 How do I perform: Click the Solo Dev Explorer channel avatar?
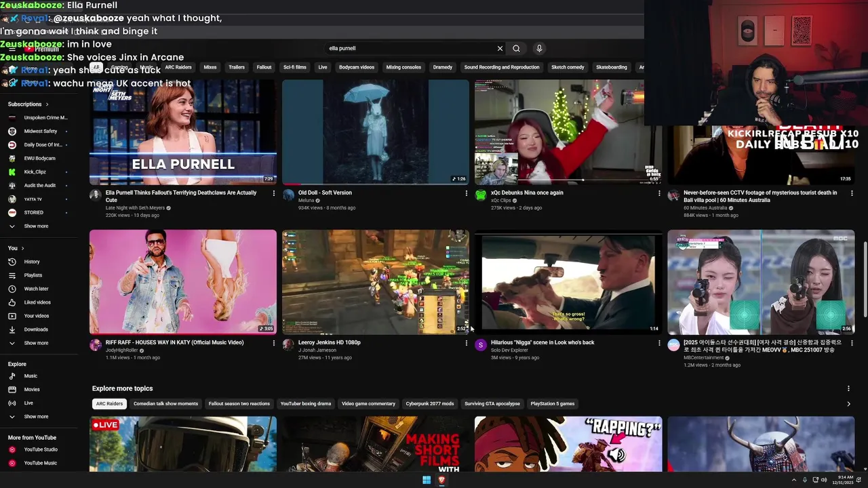tap(481, 345)
